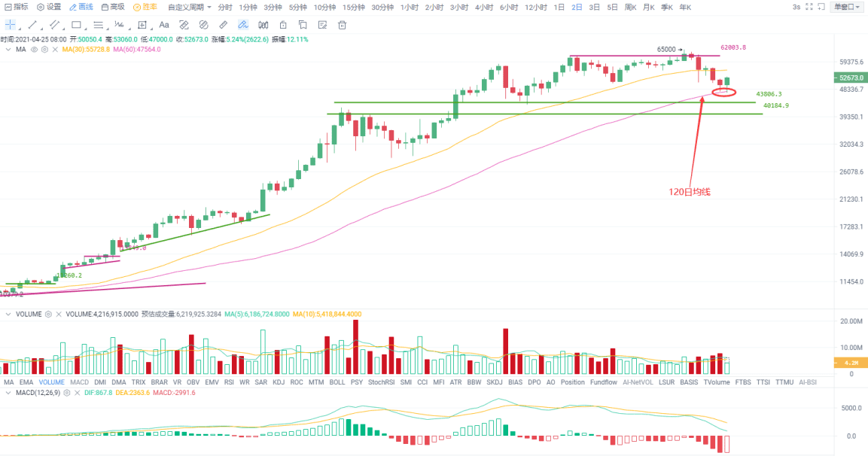
Task: Click the 胜率 win rate button
Action: [145, 8]
